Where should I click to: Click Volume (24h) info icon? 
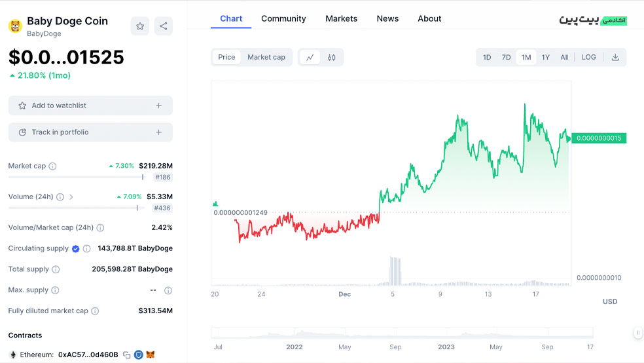[60, 197]
